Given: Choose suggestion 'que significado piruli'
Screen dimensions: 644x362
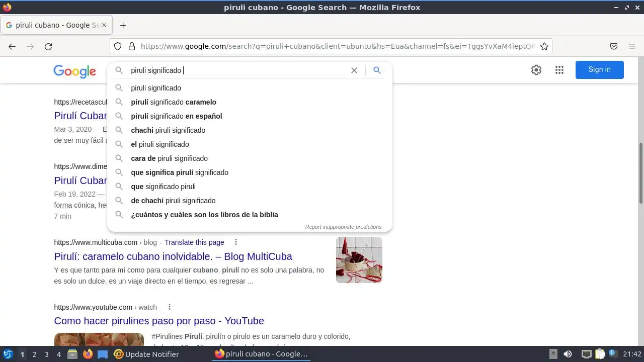Looking at the screenshot, I should [x=250, y=187].
